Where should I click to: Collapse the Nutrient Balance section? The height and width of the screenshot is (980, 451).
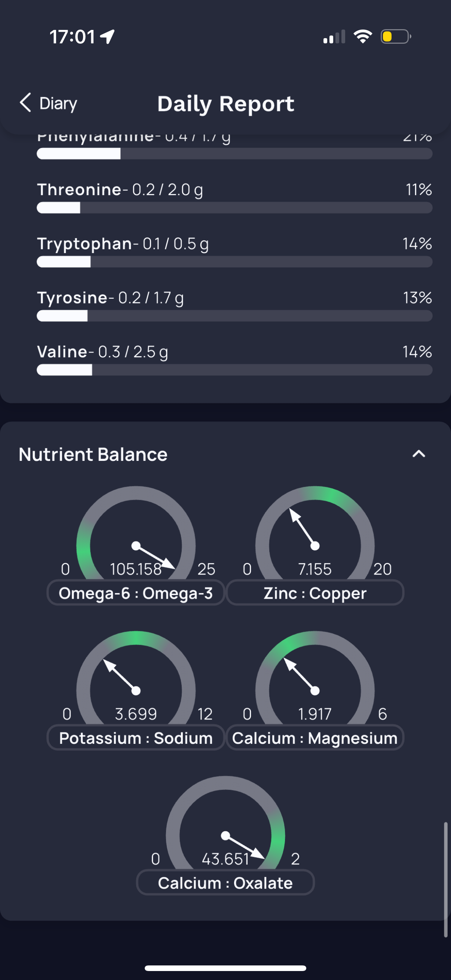[418, 454]
